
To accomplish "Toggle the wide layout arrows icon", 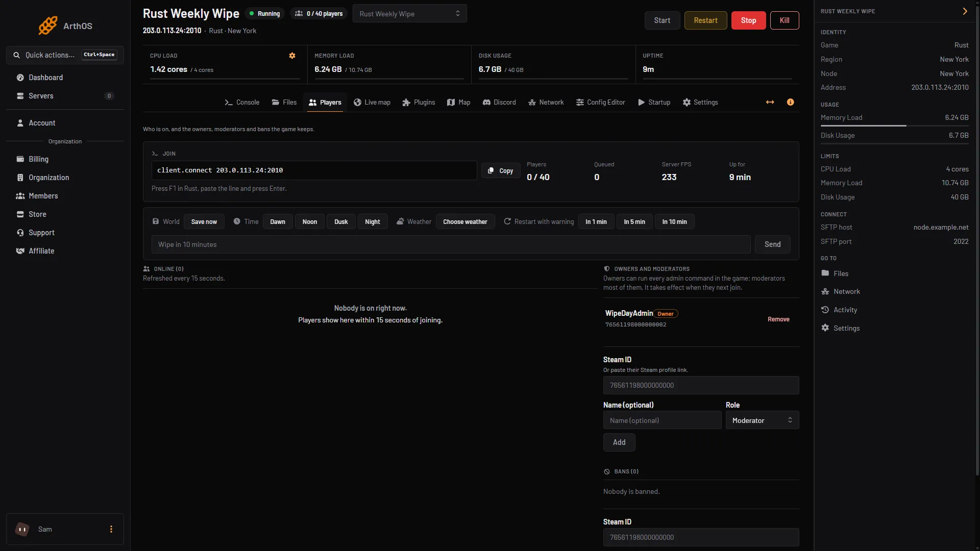I will coord(770,102).
